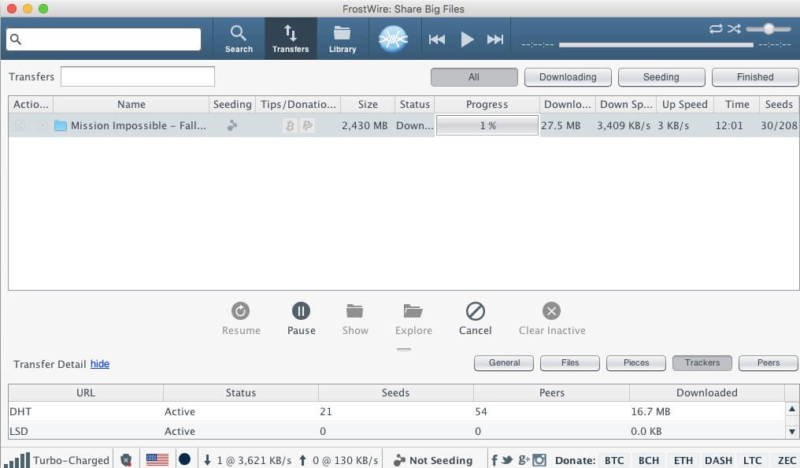Cancel the selected transfer
The image size is (800, 468).
click(x=475, y=319)
